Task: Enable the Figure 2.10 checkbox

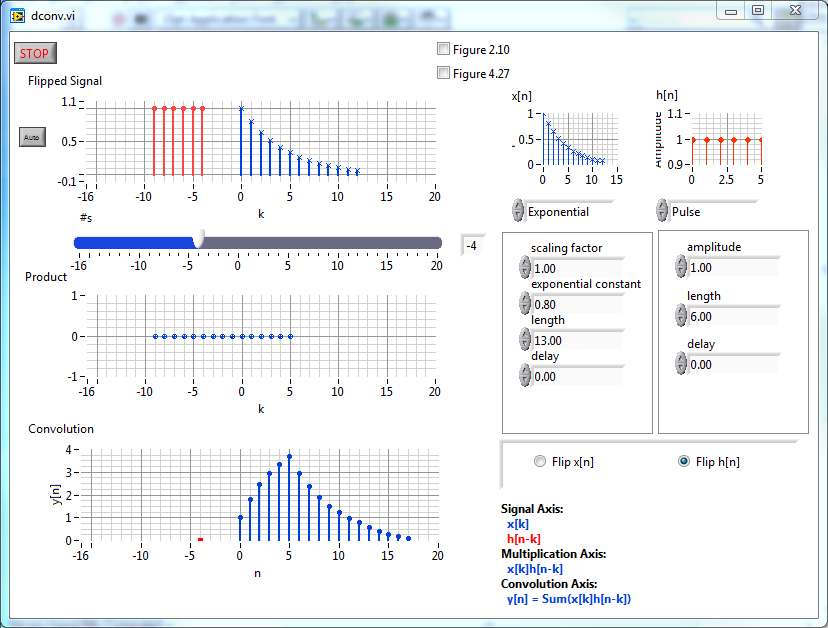Action: point(444,49)
